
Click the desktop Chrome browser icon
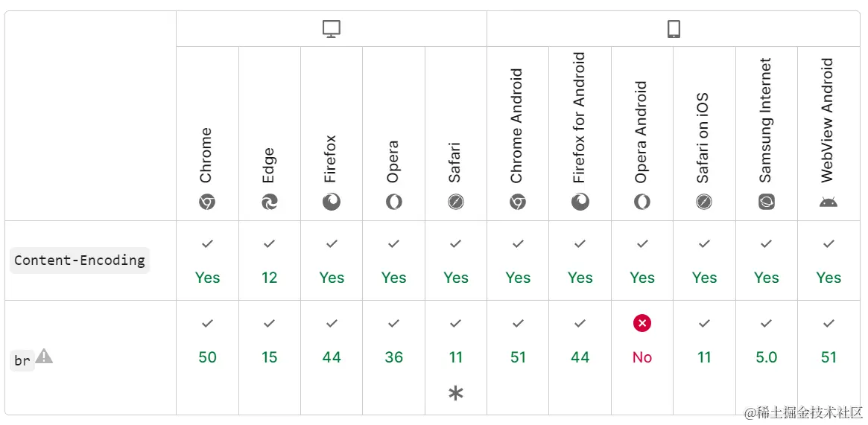(x=207, y=202)
